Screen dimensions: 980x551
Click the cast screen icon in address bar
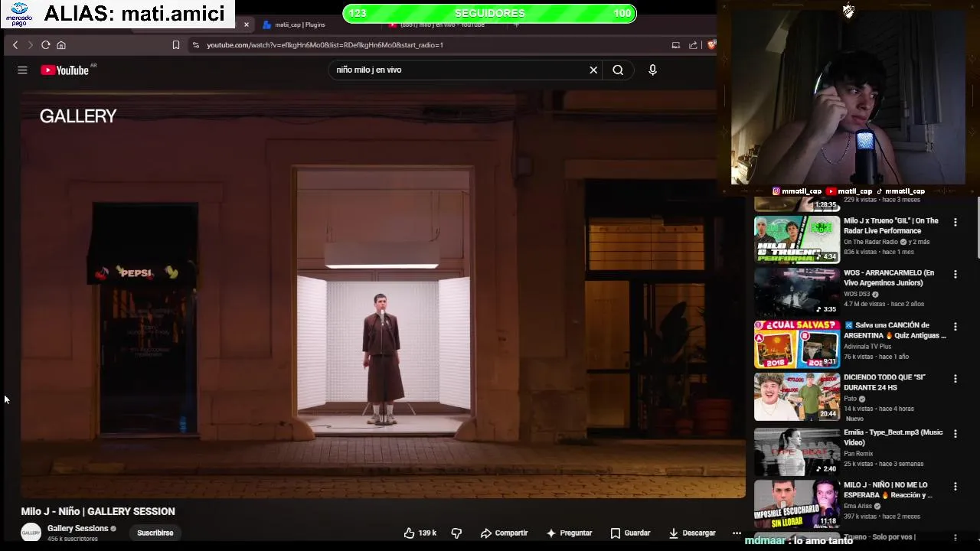click(x=675, y=45)
